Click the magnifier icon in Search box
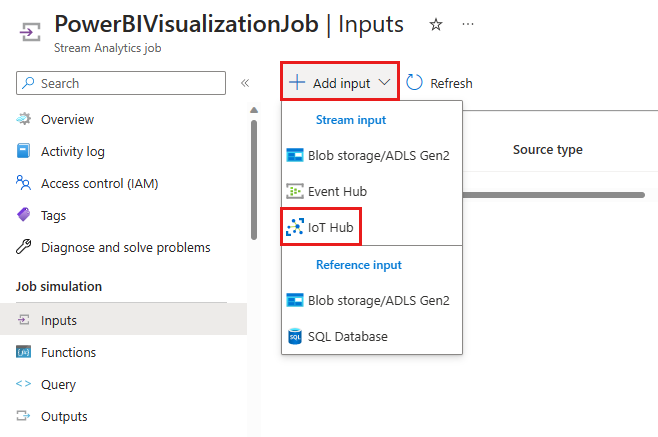This screenshot has width=658, height=437. [x=28, y=83]
